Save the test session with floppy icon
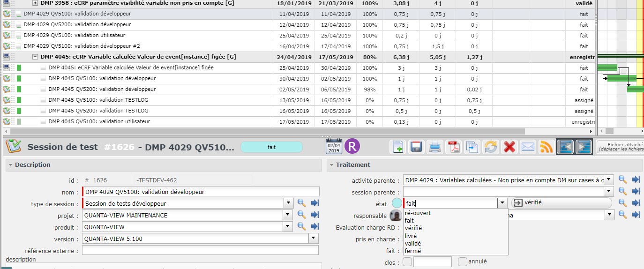Screen dimensions: 644x269 click(x=416, y=147)
